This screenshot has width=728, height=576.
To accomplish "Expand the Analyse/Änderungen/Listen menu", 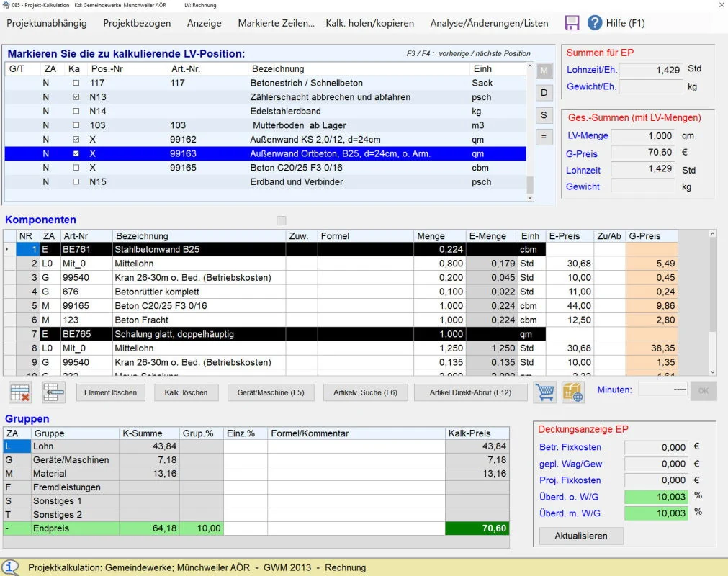I will (489, 23).
